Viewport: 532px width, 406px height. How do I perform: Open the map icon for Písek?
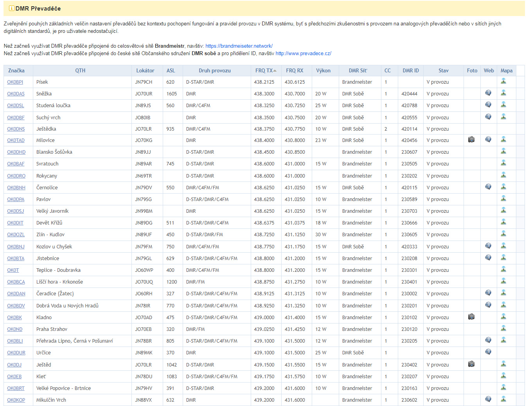[x=503, y=81]
